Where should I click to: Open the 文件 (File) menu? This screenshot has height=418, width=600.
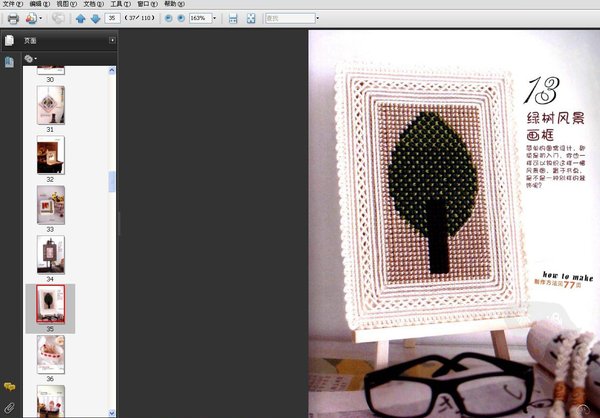click(x=12, y=4)
